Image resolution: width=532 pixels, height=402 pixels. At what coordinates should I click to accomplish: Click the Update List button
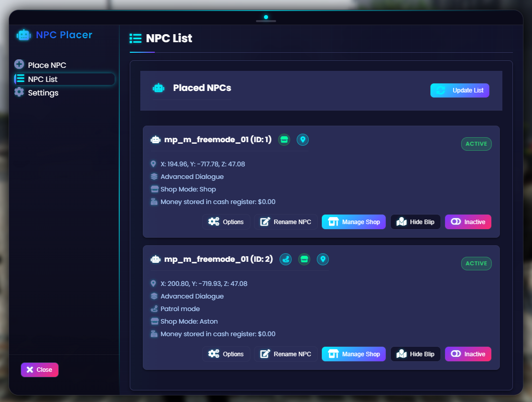[460, 90]
